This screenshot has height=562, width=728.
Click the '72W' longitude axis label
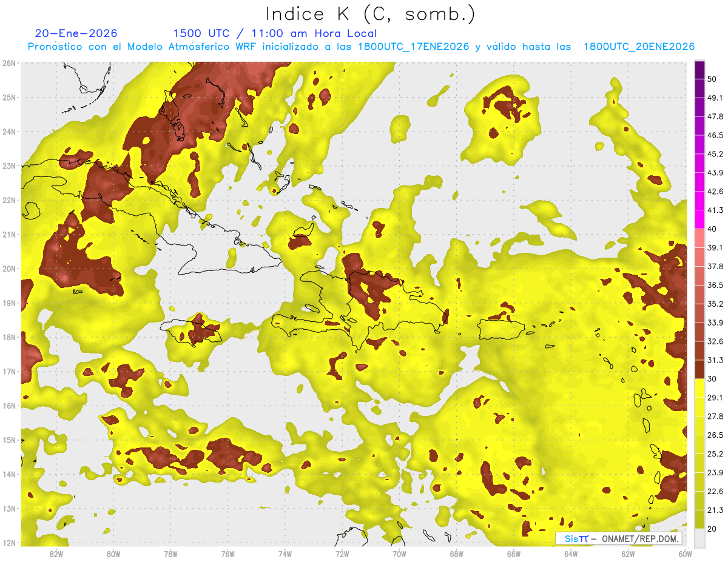pos(342,554)
